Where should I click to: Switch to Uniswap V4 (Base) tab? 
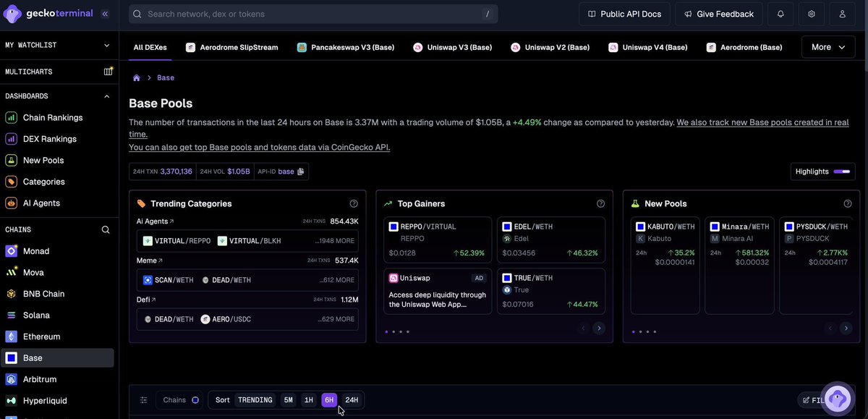(x=648, y=47)
